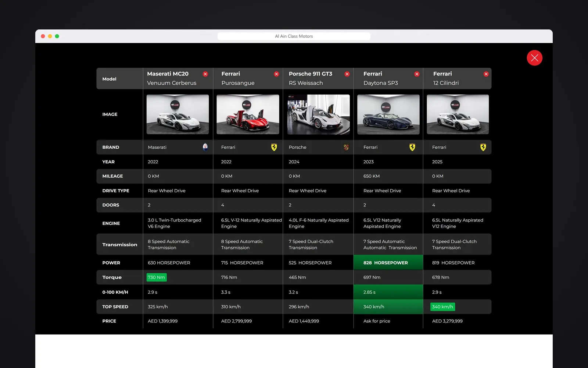Image resolution: width=588 pixels, height=368 pixels.
Task: Click the 2025 year value
Action: (437, 162)
